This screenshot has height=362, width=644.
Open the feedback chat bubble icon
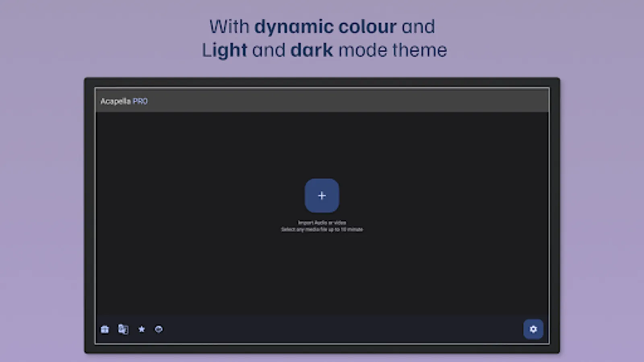159,329
